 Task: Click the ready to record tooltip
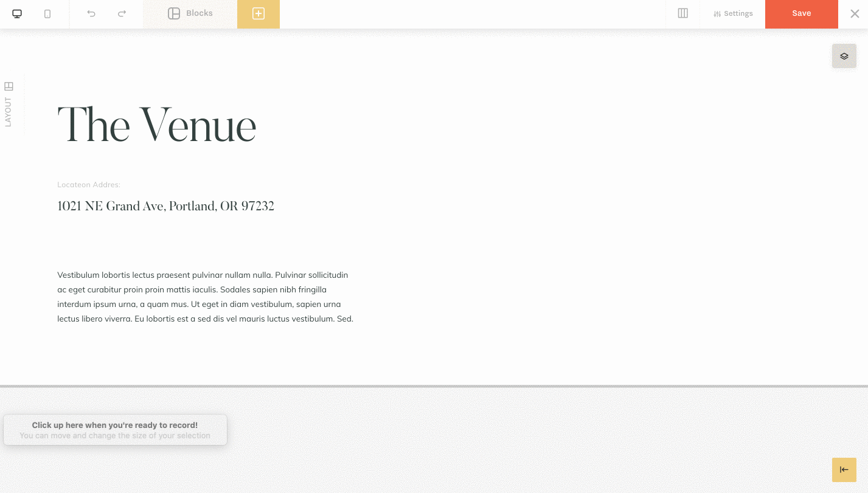115,430
